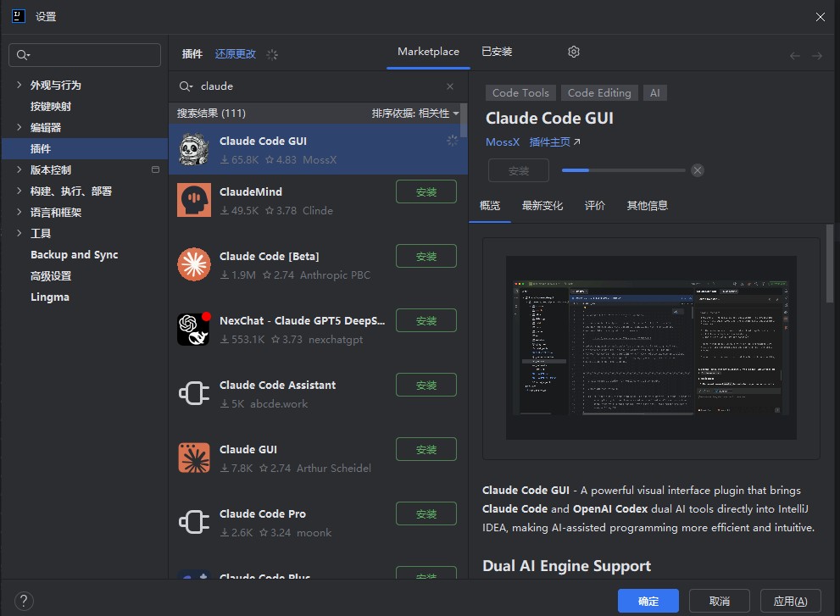Click the AI tag

654,92
